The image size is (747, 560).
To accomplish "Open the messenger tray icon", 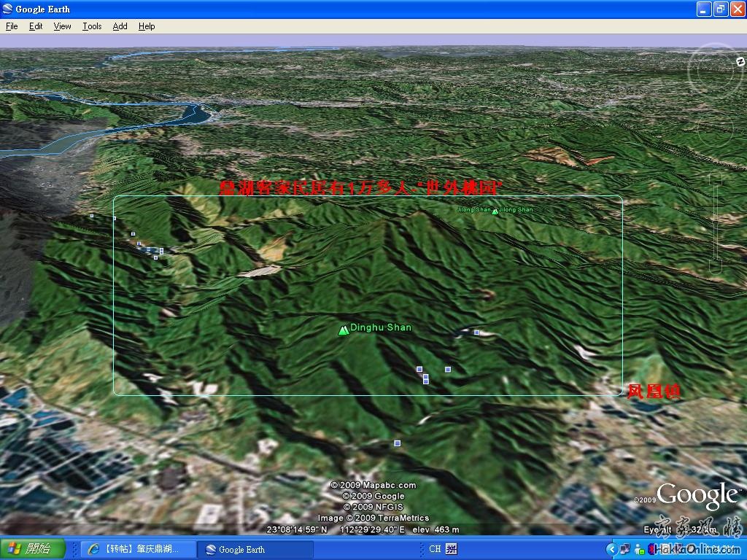I will (639, 550).
